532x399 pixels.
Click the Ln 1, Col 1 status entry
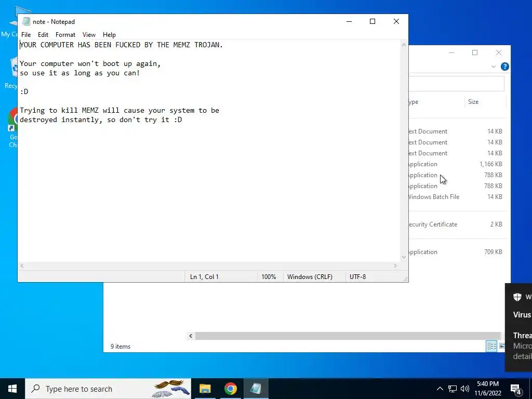pyautogui.click(x=204, y=277)
